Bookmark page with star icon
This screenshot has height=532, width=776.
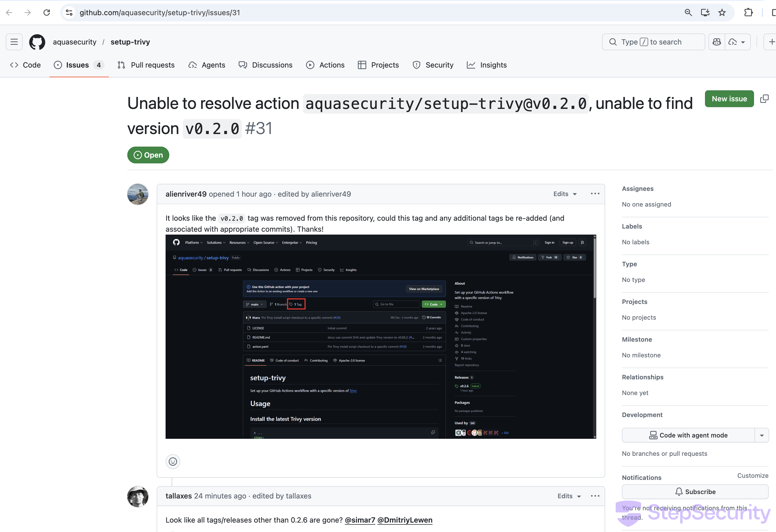722,13
